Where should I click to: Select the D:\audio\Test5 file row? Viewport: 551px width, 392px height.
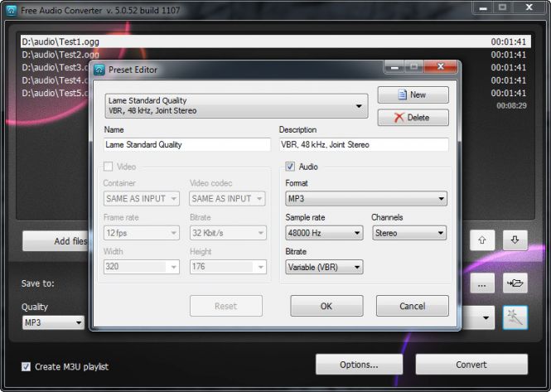[x=56, y=93]
